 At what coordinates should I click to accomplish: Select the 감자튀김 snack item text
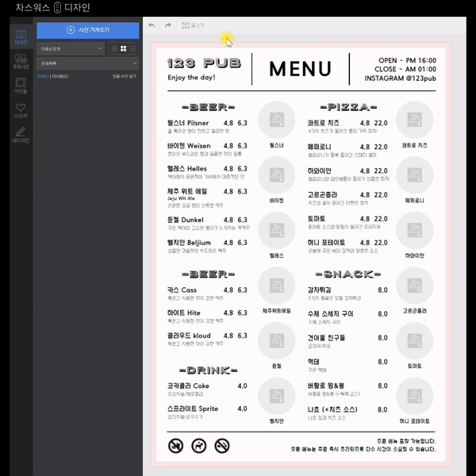[x=320, y=290]
